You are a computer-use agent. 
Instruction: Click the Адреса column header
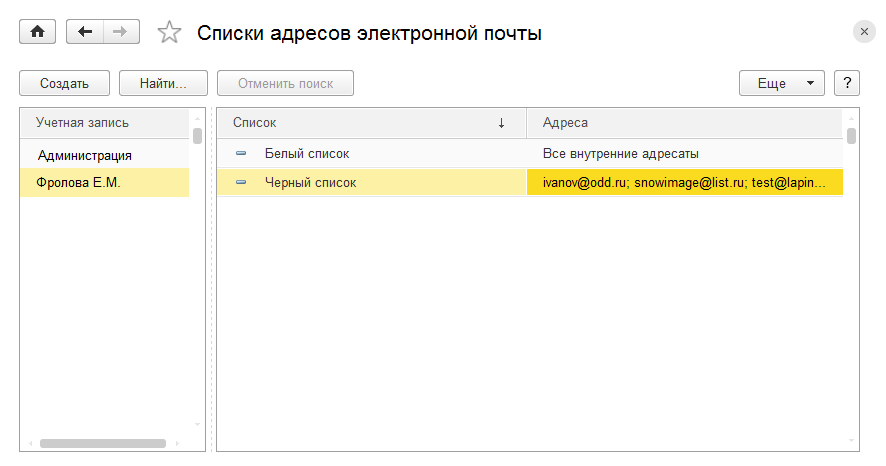[684, 122]
